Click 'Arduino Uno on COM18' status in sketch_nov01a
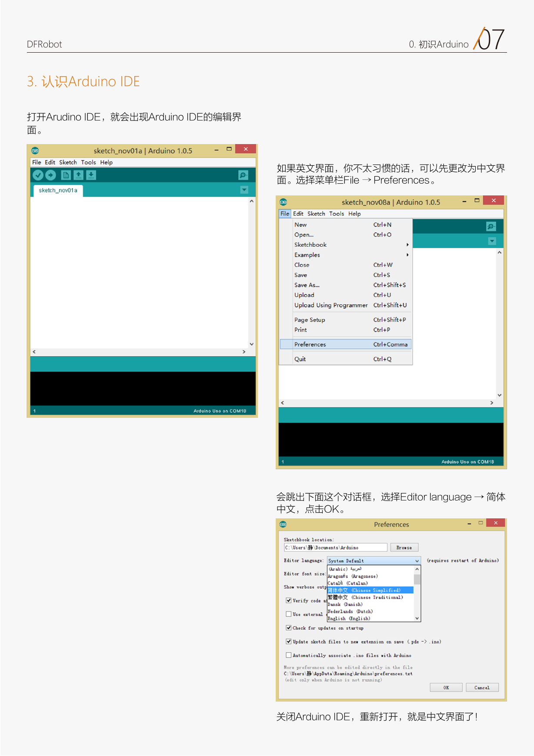This screenshot has height=756, width=534. pos(220,411)
